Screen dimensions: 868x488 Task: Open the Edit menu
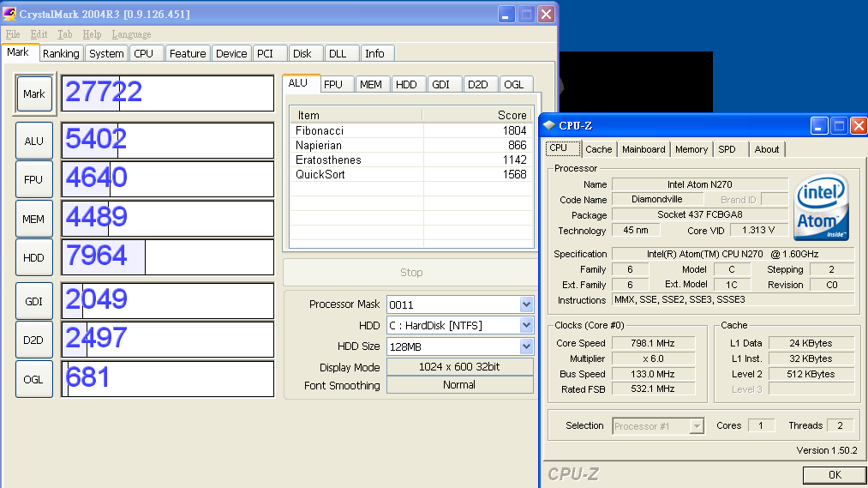[x=39, y=34]
